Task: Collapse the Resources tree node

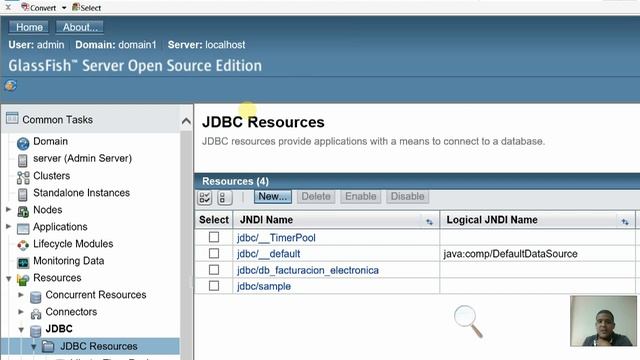Action: [x=9, y=278]
